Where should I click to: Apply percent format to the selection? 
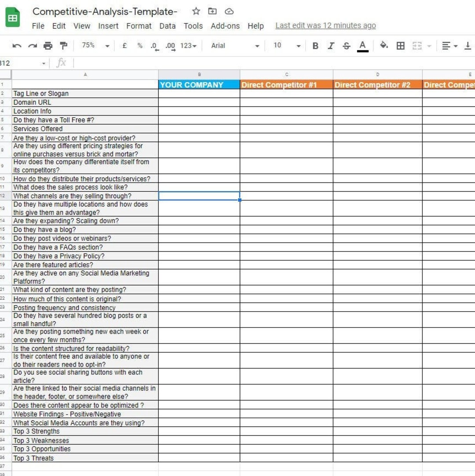tap(139, 45)
